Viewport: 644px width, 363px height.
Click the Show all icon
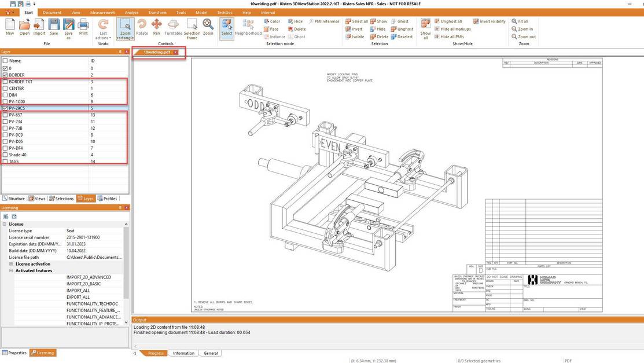425,28
